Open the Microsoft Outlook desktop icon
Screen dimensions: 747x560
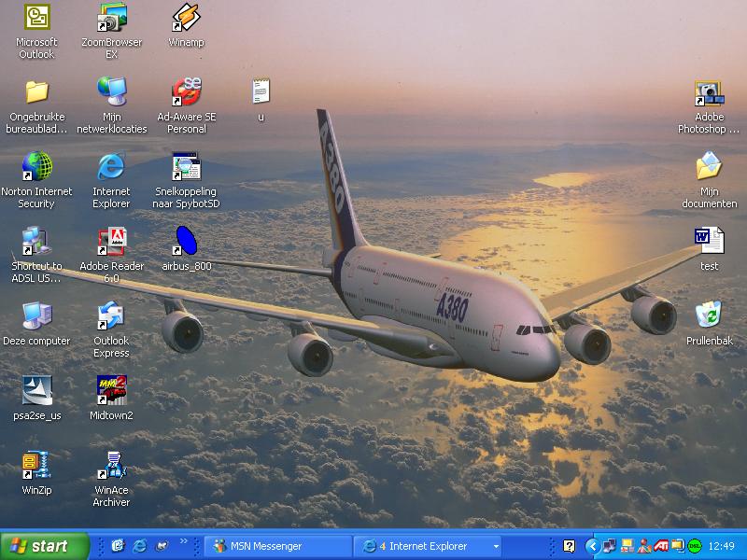pyautogui.click(x=36, y=18)
